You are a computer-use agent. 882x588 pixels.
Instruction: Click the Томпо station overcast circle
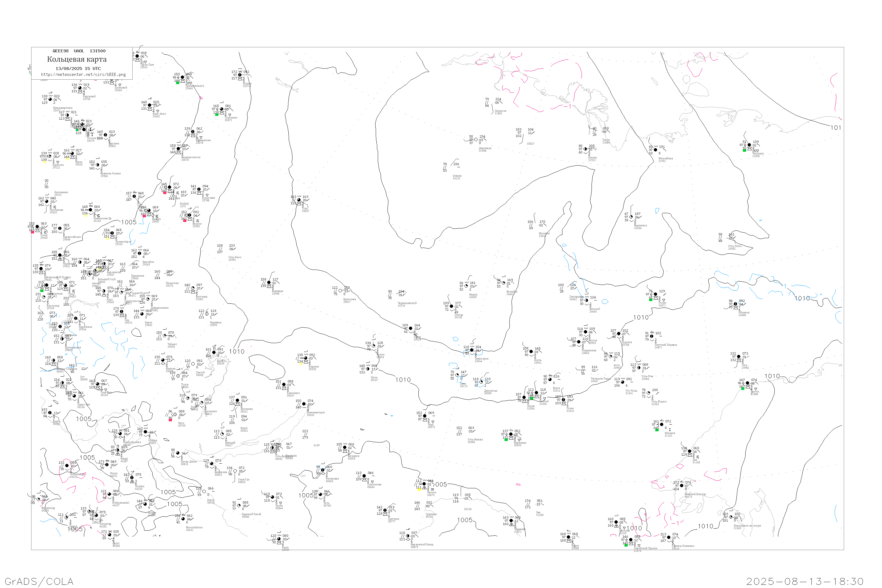pos(656,294)
